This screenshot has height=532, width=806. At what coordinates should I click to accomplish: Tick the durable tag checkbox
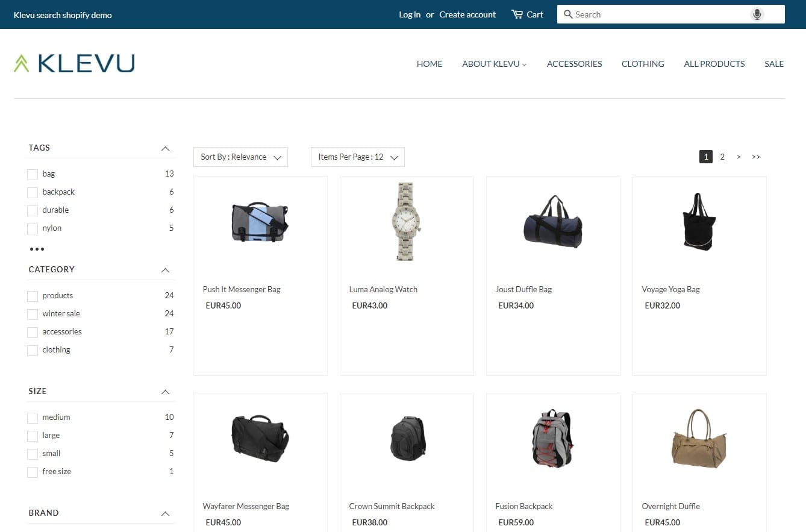click(33, 211)
